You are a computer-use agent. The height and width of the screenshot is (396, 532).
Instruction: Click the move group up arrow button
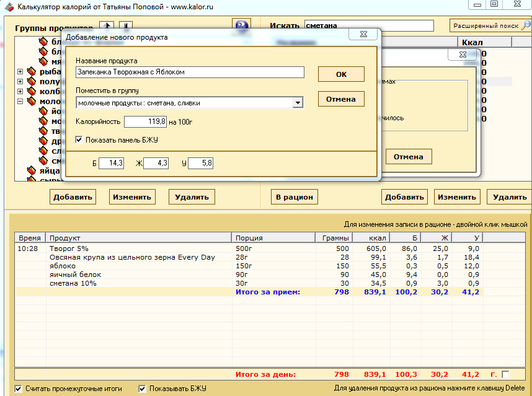(107, 25)
